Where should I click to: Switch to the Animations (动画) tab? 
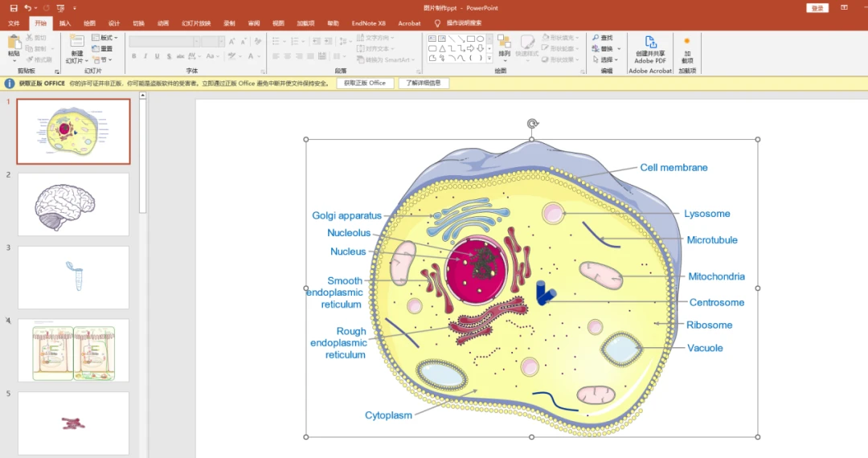coord(162,23)
